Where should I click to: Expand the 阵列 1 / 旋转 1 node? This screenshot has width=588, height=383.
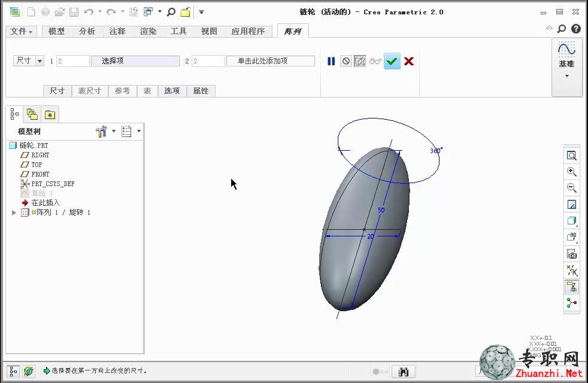14,212
